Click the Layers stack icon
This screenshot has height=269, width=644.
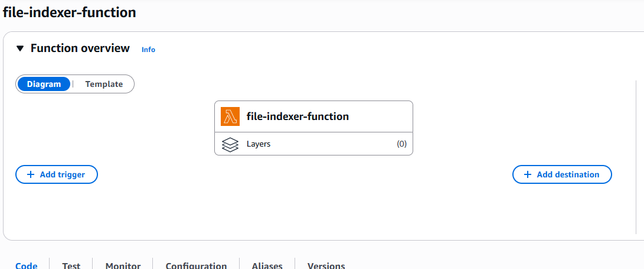[230, 144]
